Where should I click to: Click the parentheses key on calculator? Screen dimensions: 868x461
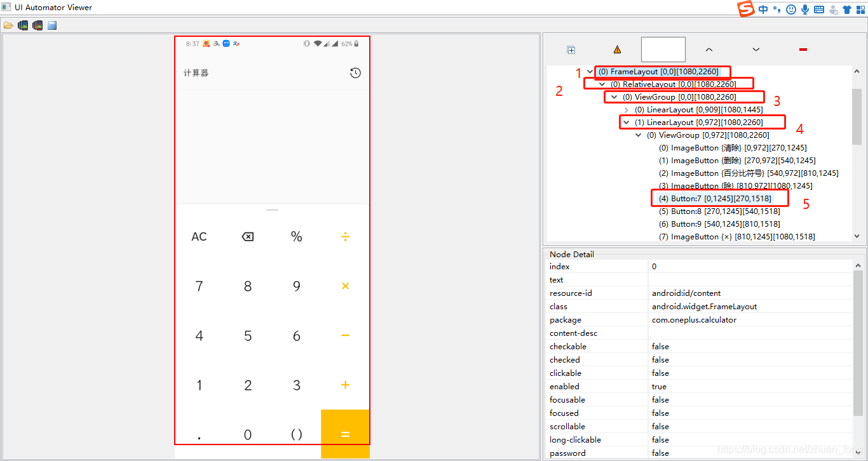(x=297, y=435)
